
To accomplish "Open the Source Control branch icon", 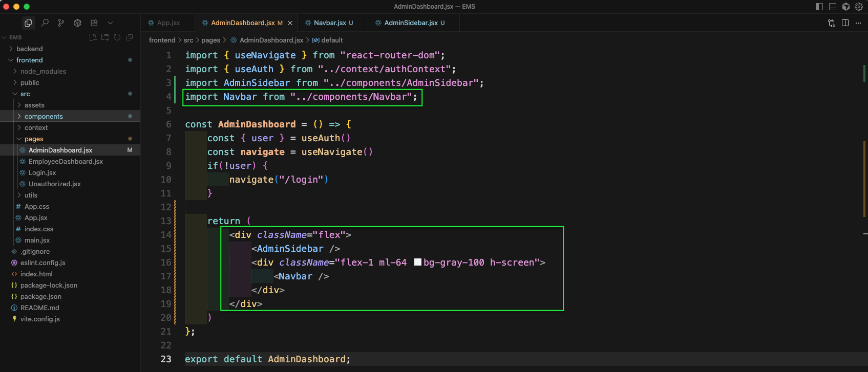I will coord(61,23).
